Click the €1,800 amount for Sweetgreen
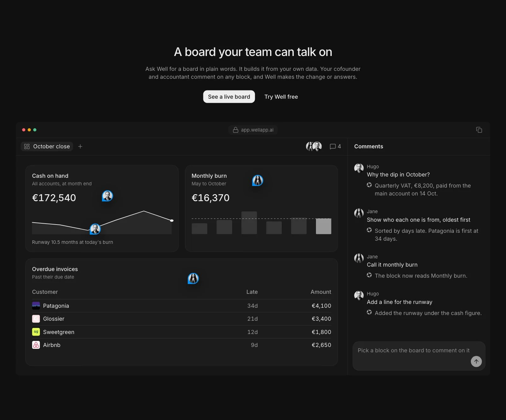The width and height of the screenshot is (506, 420). click(321, 332)
